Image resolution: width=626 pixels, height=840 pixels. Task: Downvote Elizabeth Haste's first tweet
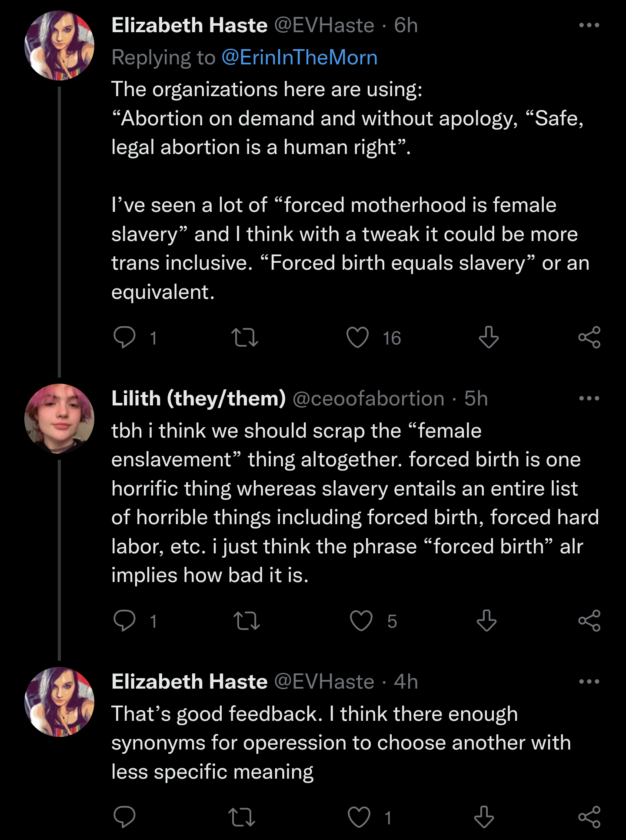[x=489, y=338]
